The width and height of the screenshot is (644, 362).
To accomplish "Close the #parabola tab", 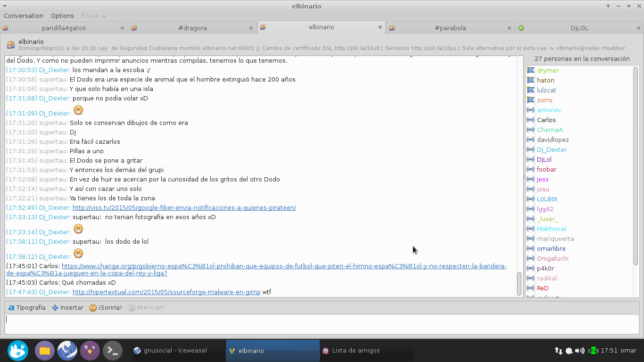I will coord(509,28).
